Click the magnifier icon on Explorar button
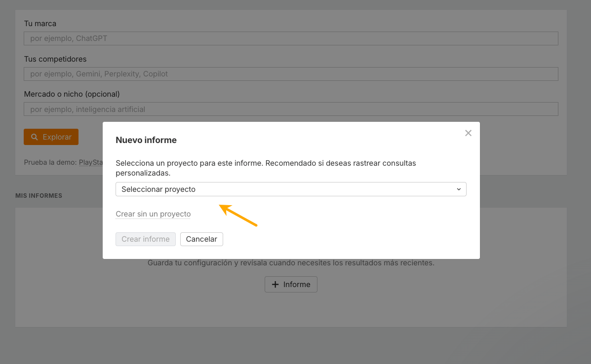 click(34, 137)
